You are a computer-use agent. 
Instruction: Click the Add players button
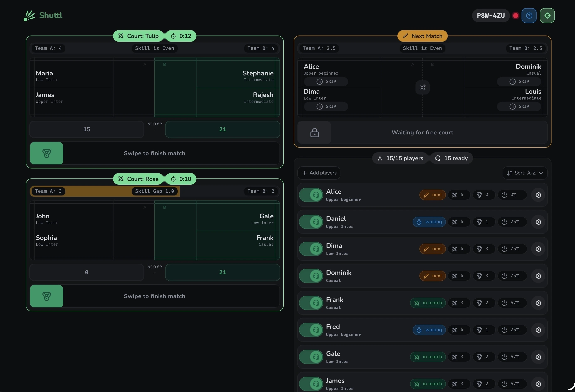[319, 173]
